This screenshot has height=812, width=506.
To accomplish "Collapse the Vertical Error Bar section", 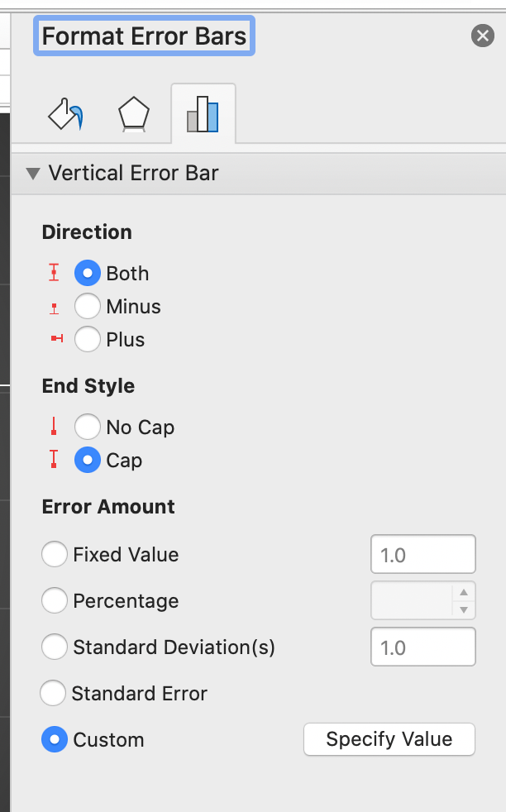I will coord(33,174).
